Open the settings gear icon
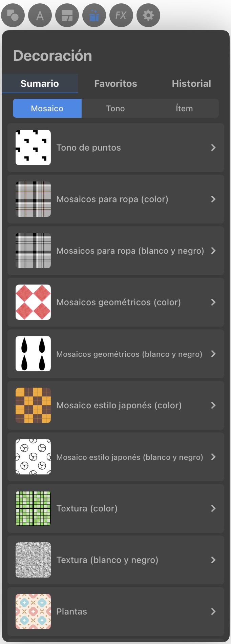 tap(148, 15)
